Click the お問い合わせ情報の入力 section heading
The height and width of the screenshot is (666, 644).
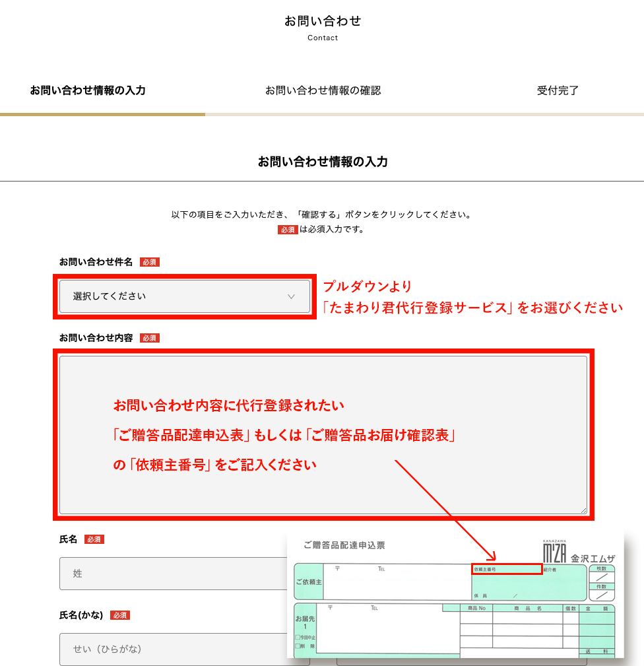[x=323, y=162]
